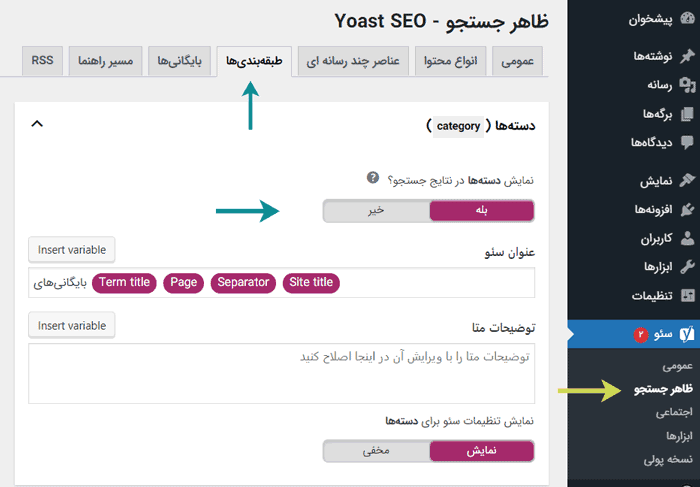The image size is (700, 487).
Task: Click the نمایش appearance brush icon
Action: (x=688, y=180)
